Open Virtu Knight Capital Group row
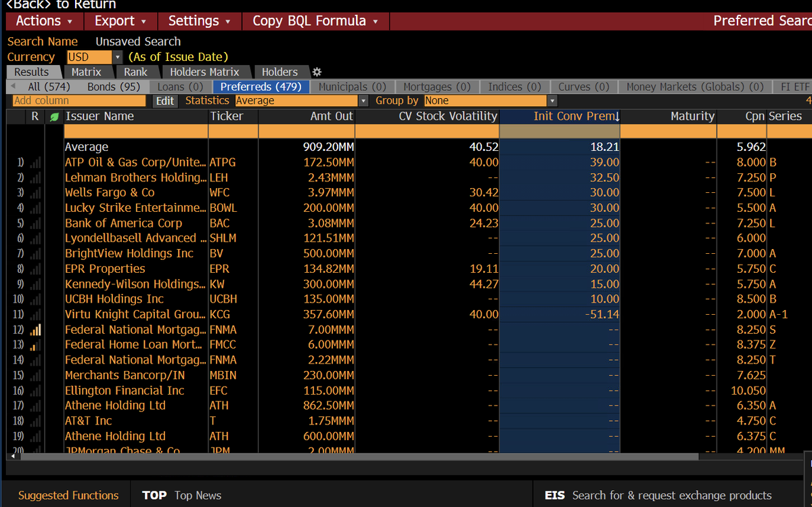Image resolution: width=812 pixels, height=507 pixels. (135, 314)
